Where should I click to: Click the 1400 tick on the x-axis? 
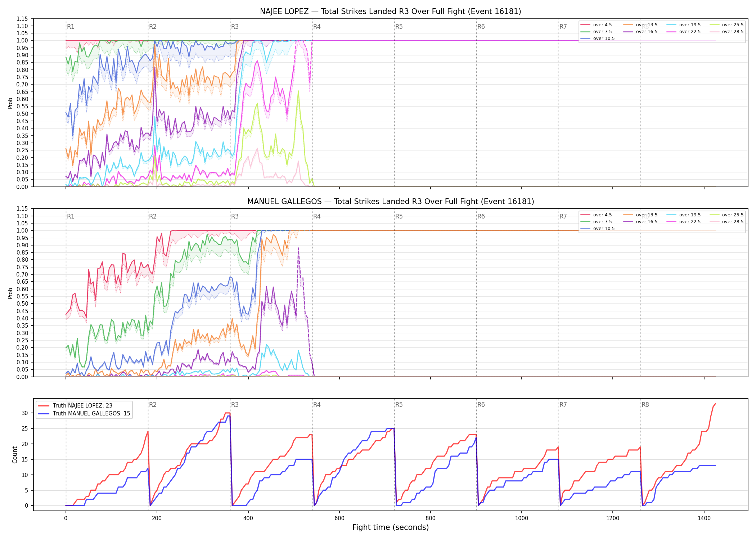[704, 518]
